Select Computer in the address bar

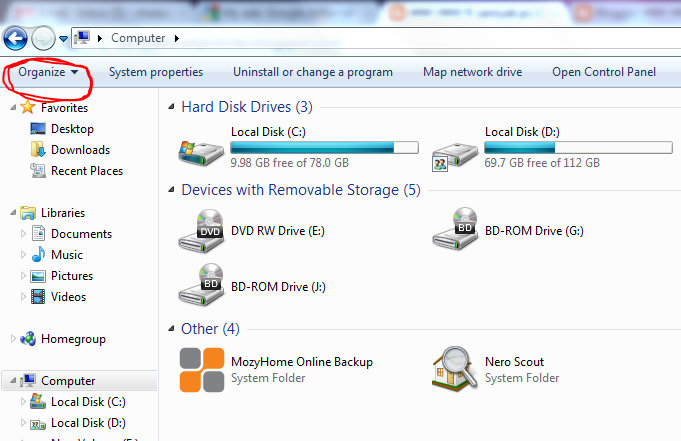coord(138,38)
